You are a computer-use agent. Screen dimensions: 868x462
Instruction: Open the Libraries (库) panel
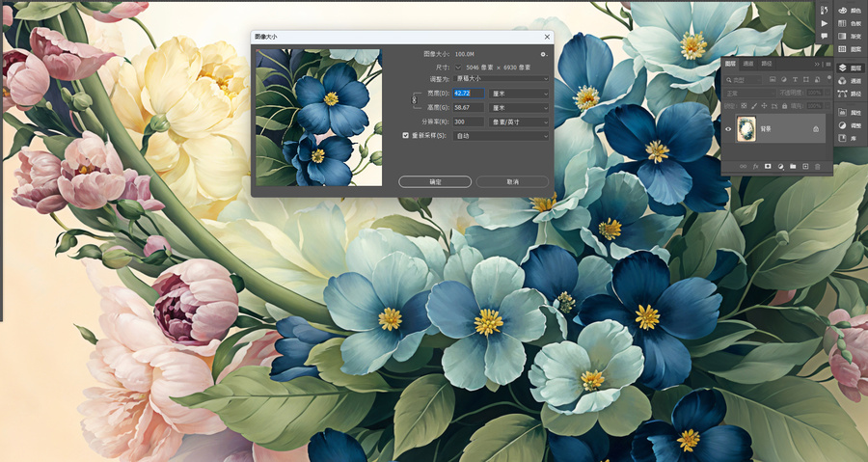pyautogui.click(x=849, y=138)
